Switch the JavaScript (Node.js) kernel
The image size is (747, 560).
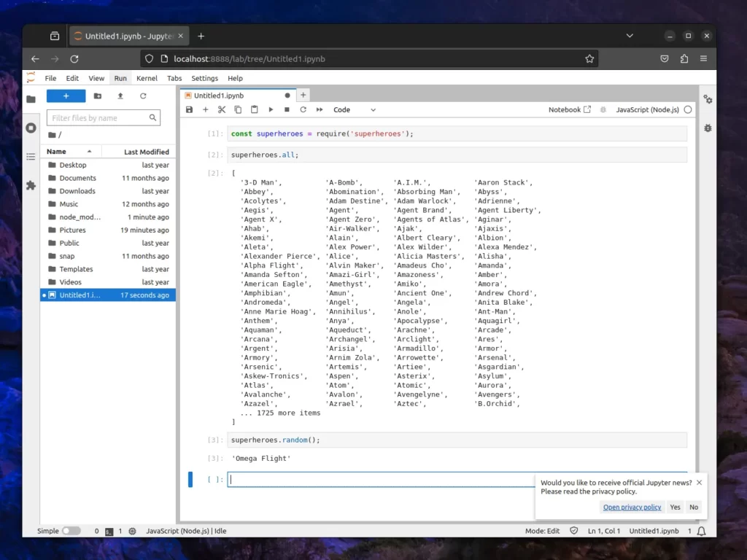(647, 109)
